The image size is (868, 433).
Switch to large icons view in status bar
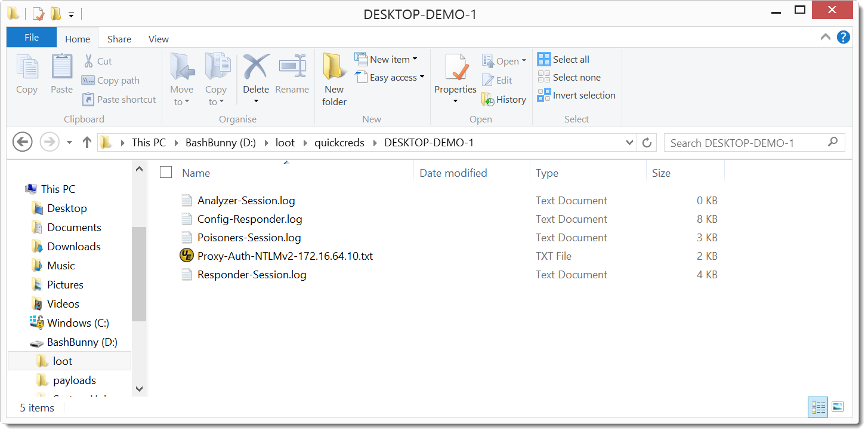pos(838,407)
